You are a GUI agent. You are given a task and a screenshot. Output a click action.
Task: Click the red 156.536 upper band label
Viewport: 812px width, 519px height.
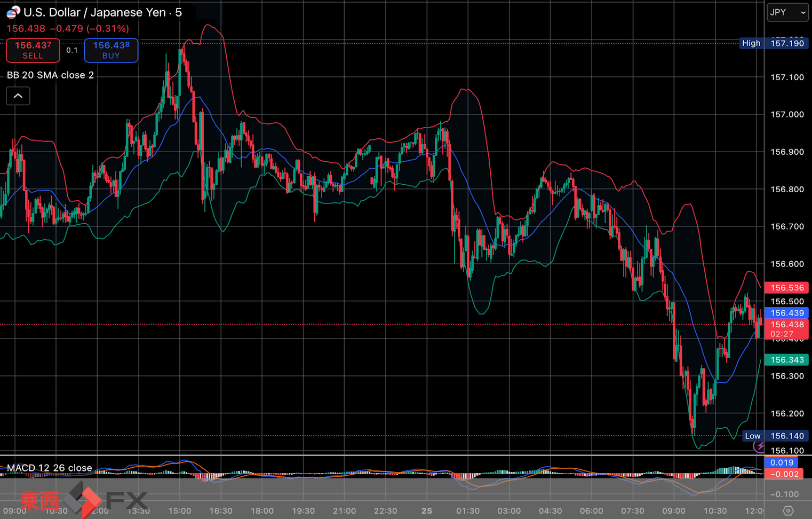coord(786,288)
